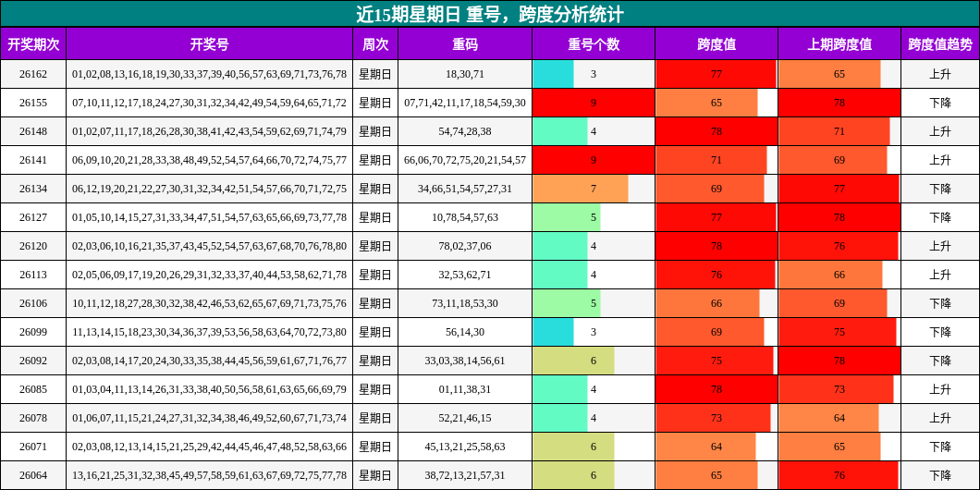Select the 重码 column header
Image resolution: width=980 pixels, height=490 pixels.
tap(465, 43)
